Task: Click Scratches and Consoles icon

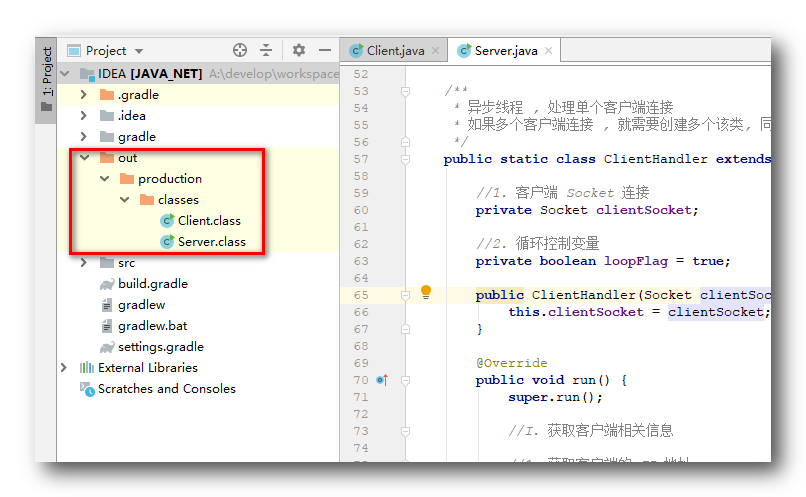Action: [x=87, y=389]
